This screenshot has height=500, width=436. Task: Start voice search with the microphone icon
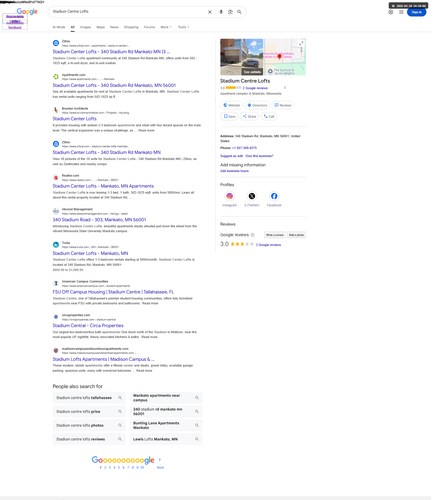221,12
